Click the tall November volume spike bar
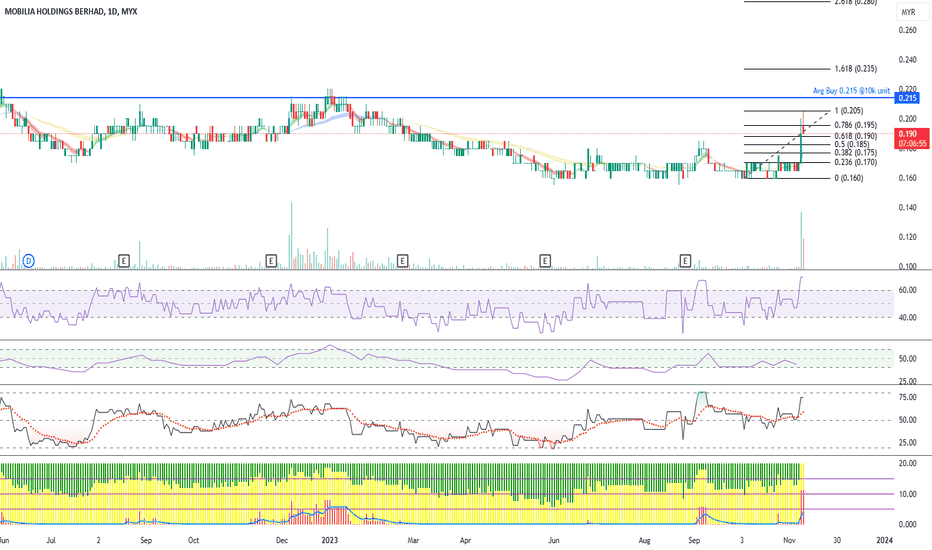 point(801,240)
